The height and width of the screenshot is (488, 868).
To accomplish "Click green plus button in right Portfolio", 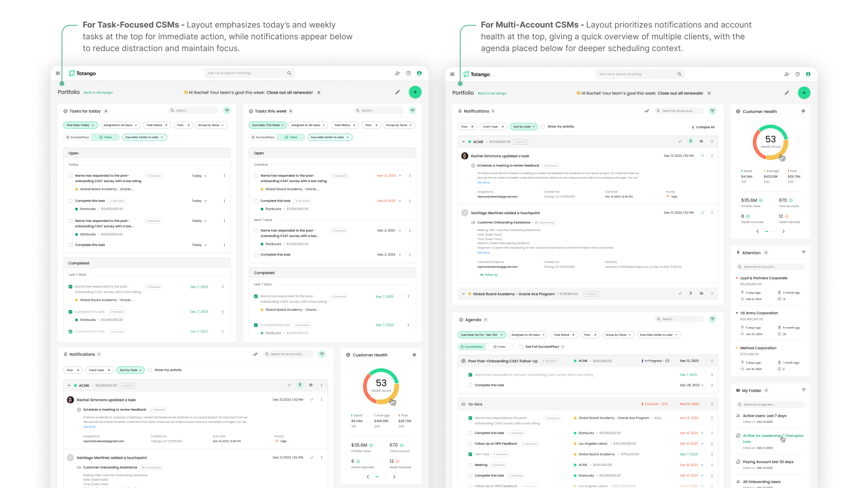I will click(x=804, y=93).
